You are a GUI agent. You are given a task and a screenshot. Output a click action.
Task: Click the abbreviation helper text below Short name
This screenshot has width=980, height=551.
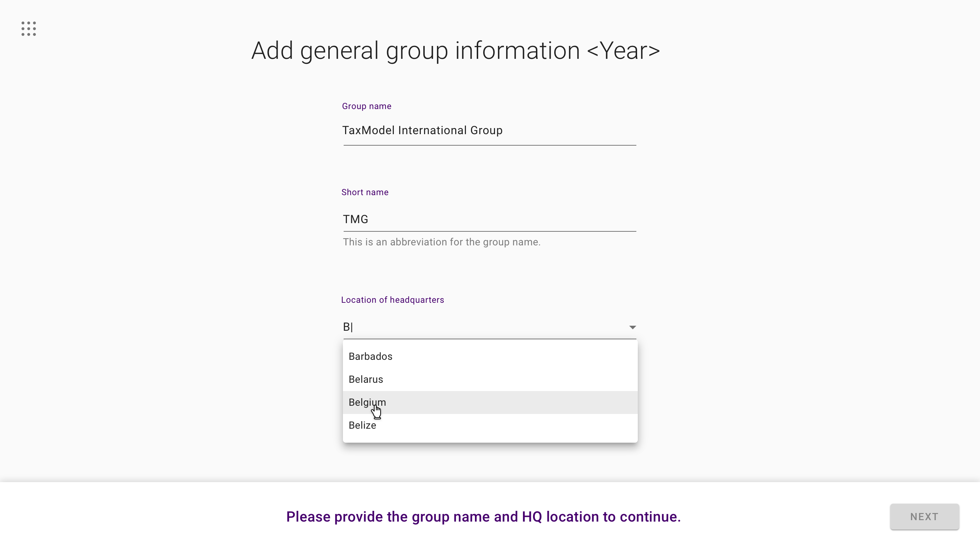pyautogui.click(x=441, y=242)
